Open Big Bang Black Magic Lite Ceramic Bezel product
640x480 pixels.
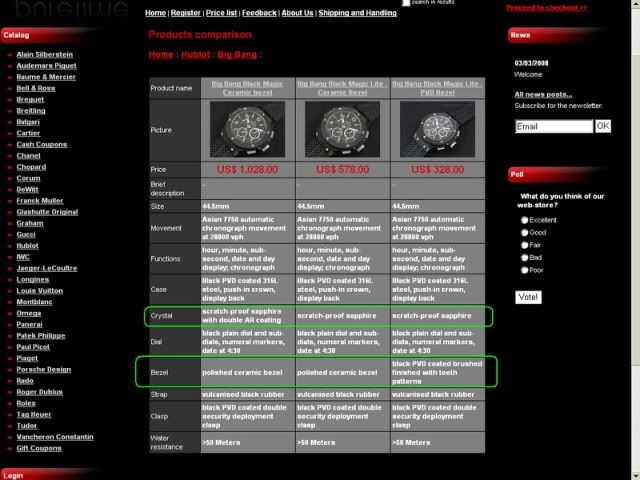coord(342,88)
